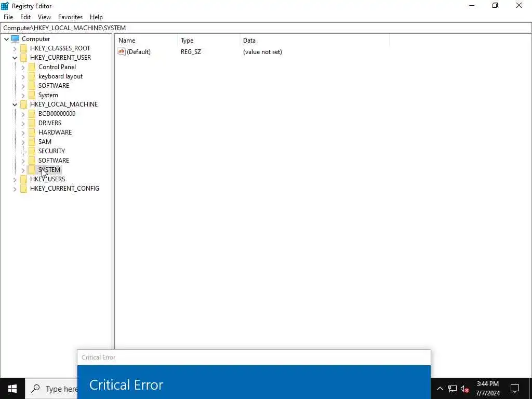Viewport: 532px width, 399px height.
Task: Open the Windows Start menu
Action: [12, 389]
